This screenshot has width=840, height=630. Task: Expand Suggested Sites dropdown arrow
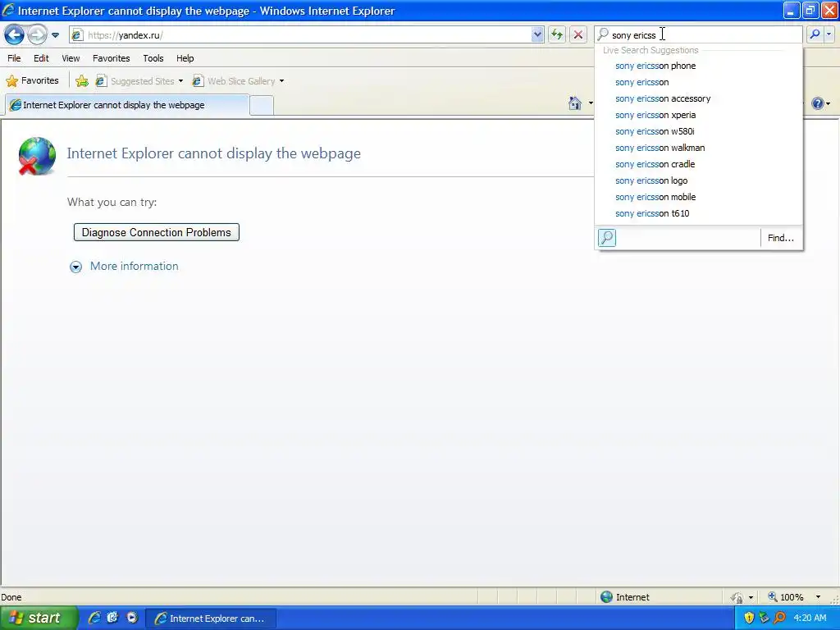180,81
